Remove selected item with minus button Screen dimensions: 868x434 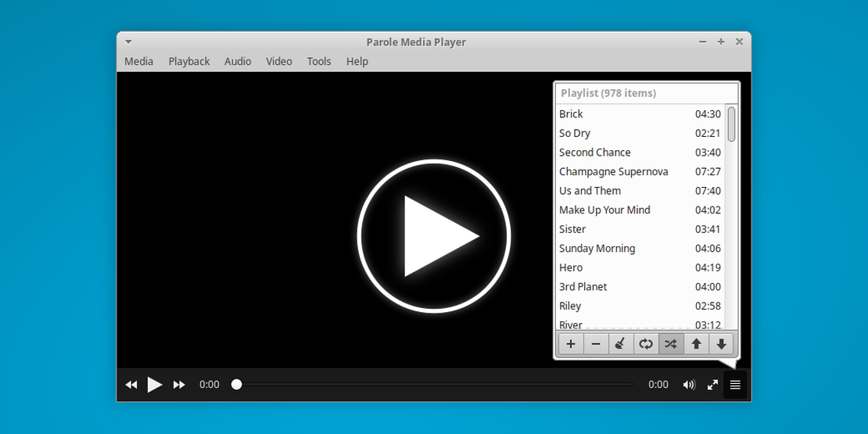596,344
